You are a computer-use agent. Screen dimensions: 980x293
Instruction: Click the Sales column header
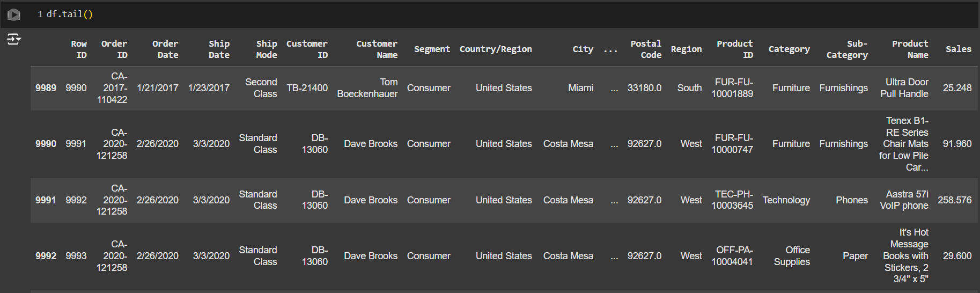958,49
